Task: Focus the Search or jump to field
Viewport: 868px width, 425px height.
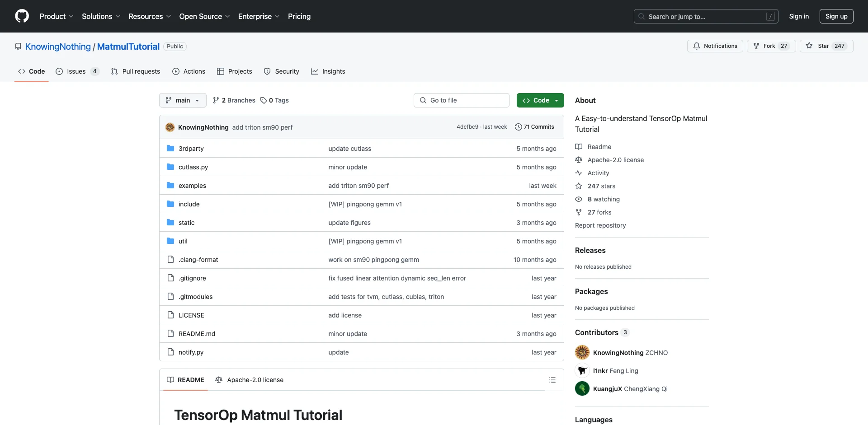Action: point(706,16)
